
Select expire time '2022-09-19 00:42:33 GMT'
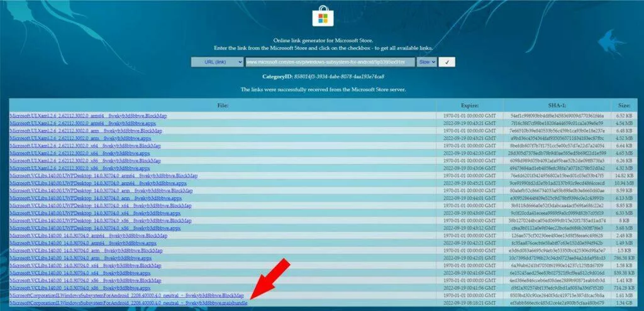[469, 153]
